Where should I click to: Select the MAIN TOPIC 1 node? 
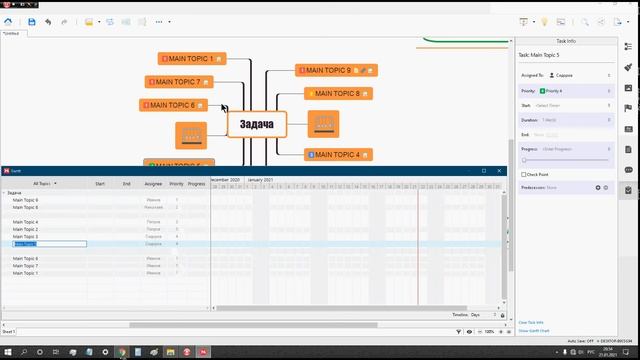pos(192,59)
